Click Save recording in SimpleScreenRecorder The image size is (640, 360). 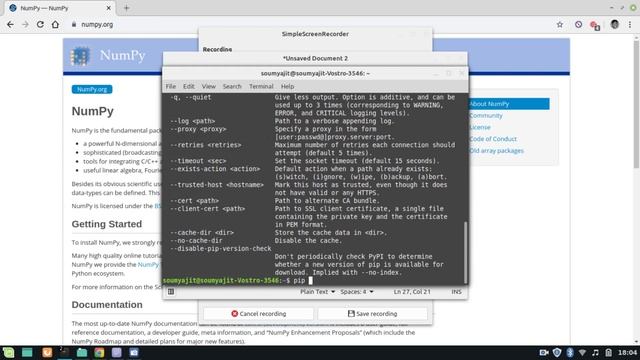(372, 313)
